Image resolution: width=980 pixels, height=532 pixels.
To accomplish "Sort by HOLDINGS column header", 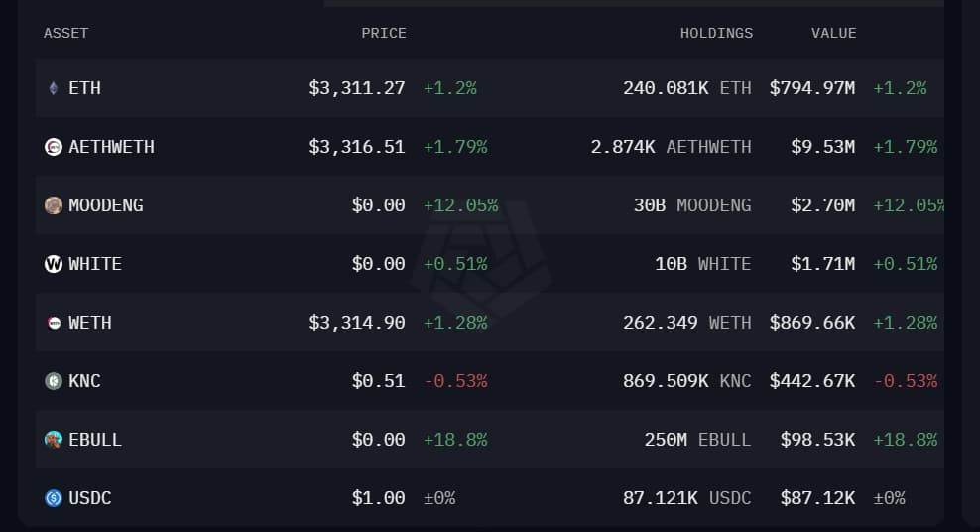I will pyautogui.click(x=716, y=33).
